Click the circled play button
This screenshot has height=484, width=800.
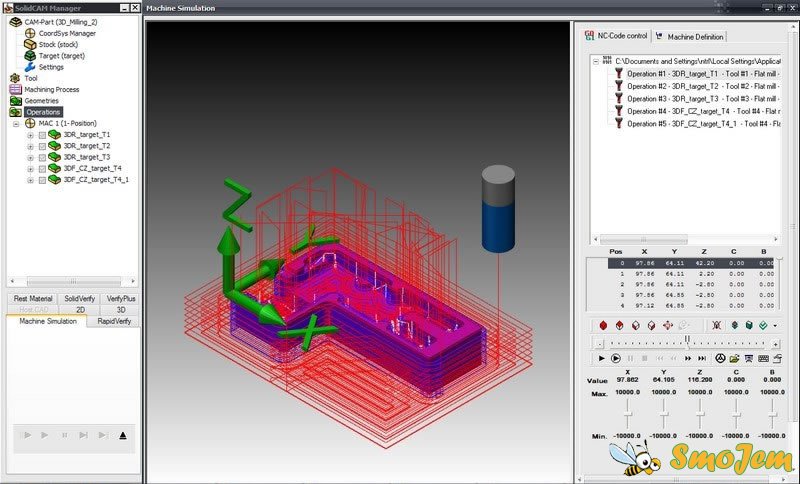tap(616, 359)
